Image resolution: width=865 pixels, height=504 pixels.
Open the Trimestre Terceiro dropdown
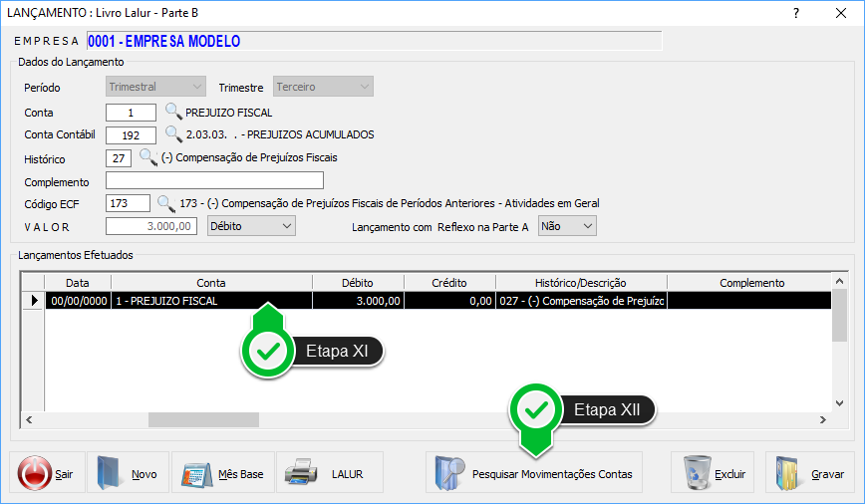[323, 87]
